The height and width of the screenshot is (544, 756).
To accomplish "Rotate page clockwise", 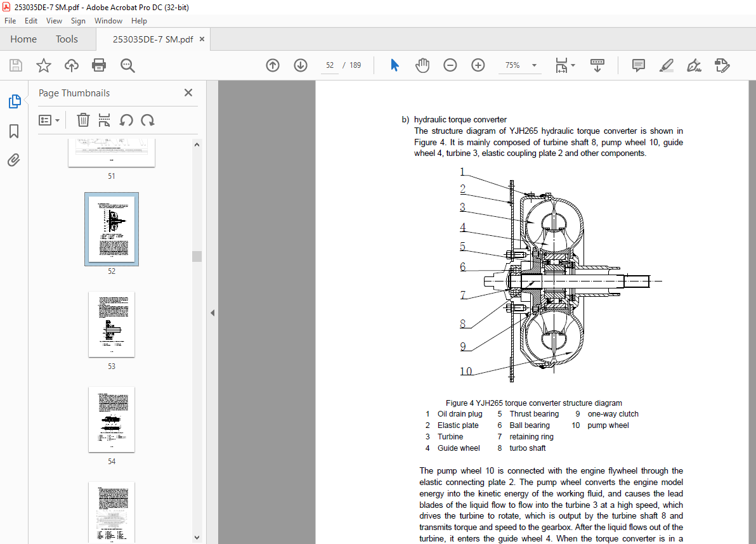I will [148, 120].
